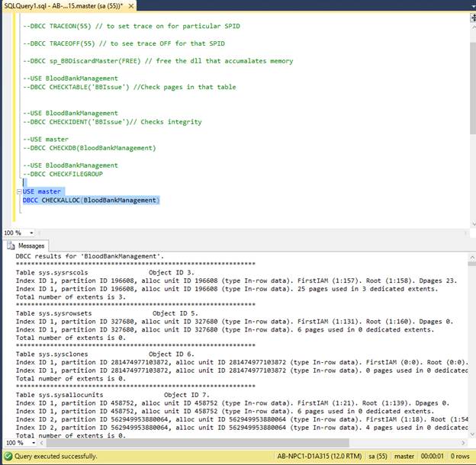Click the 'Table sys.sysallocunits' result line
The height and width of the screenshot is (465, 476).
point(113,395)
